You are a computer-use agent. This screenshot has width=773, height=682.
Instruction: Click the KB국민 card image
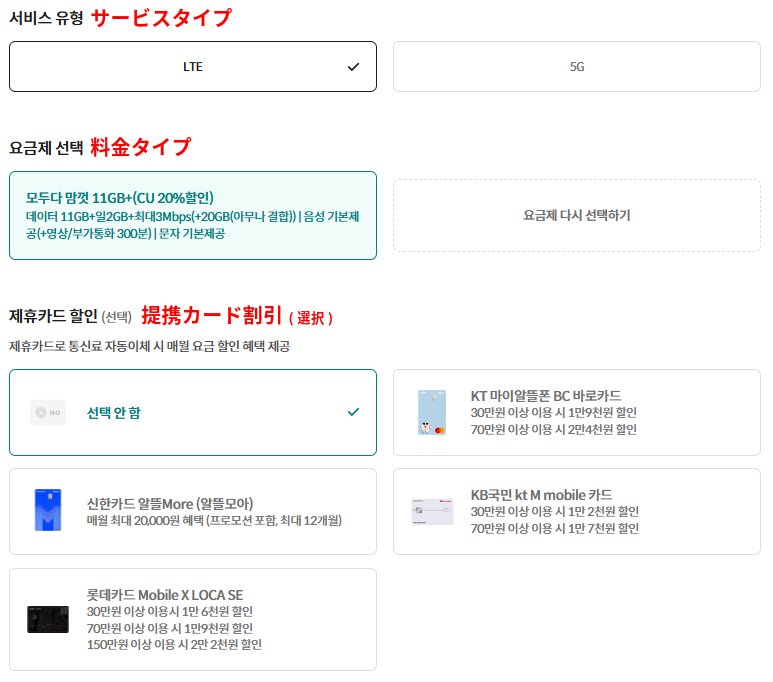click(432, 511)
